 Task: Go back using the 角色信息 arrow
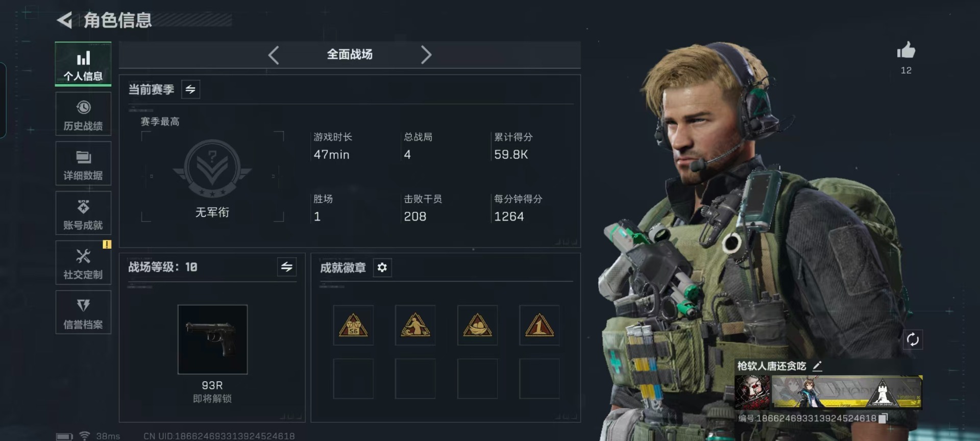[x=65, y=20]
